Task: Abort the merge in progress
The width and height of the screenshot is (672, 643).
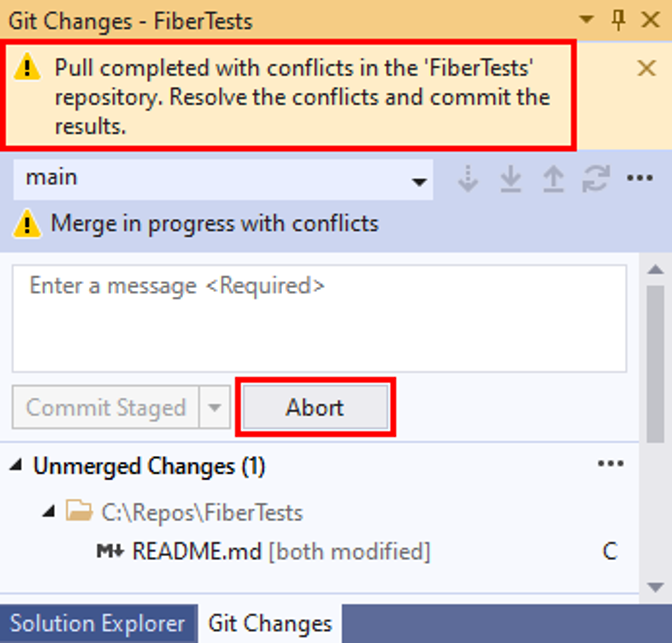Action: (315, 407)
